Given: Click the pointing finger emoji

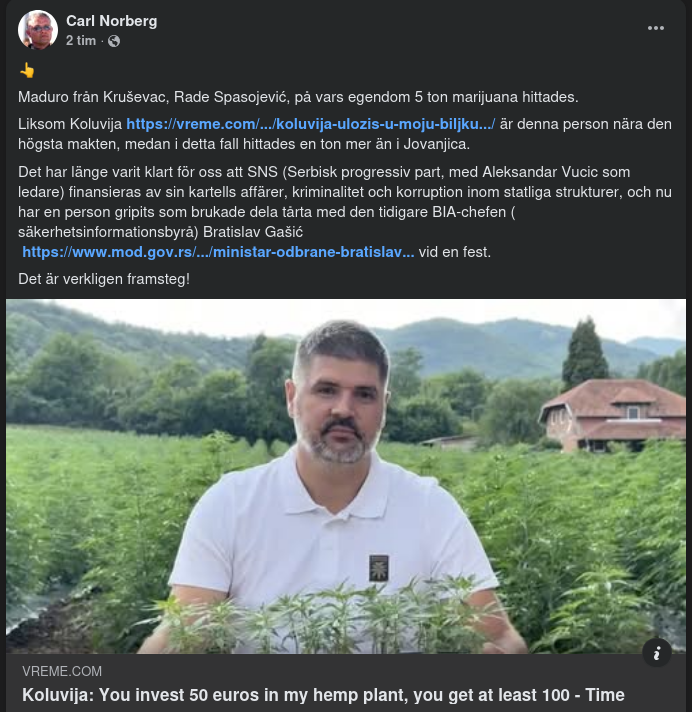Looking at the screenshot, I should click(x=27, y=70).
